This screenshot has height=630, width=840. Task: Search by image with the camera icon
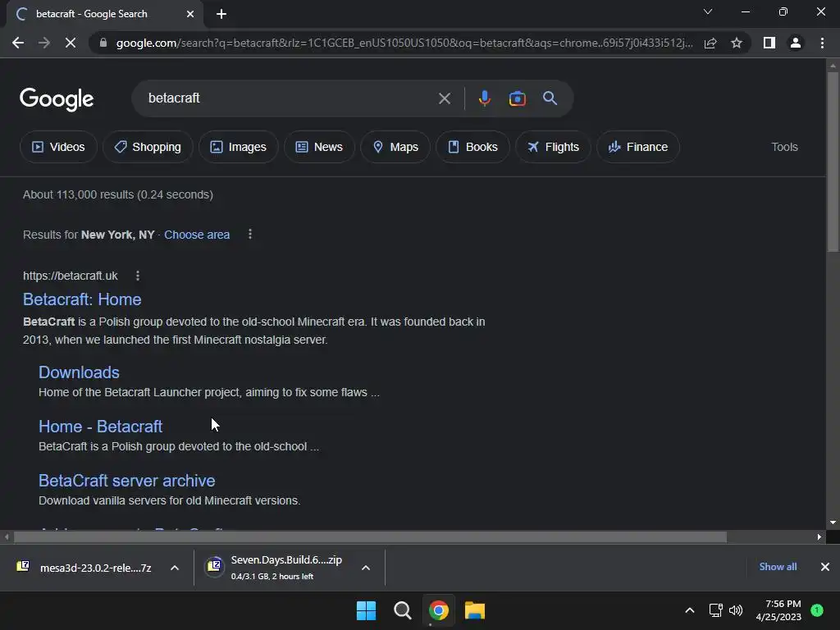(x=517, y=98)
